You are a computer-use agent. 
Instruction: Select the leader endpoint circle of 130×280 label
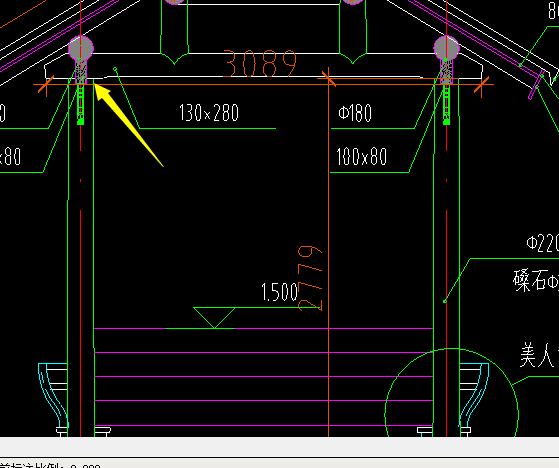pos(115,69)
